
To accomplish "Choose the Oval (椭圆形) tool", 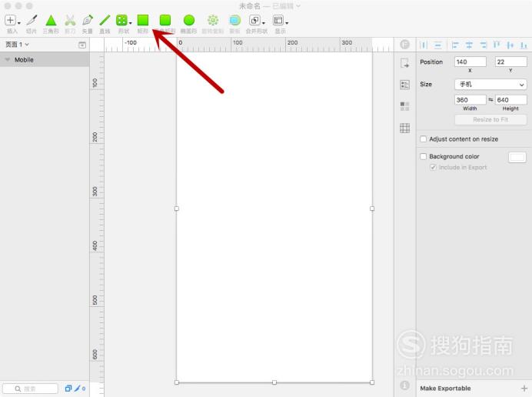I will 189,20.
